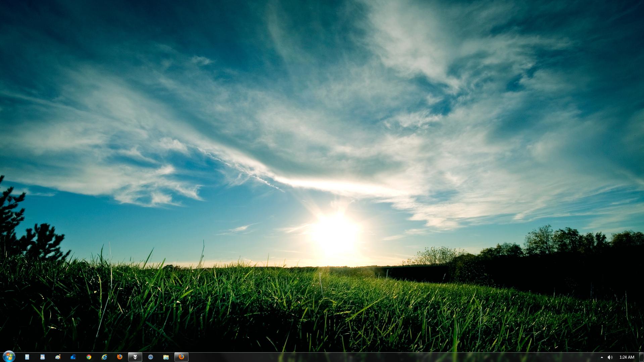The width and height of the screenshot is (644, 362).
Task: Open Windows Explorer folder icon
Action: pos(166,357)
